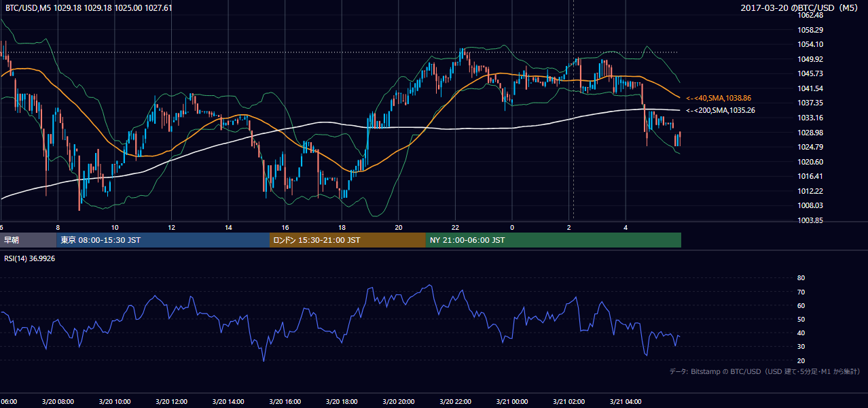Click price axis value 1033.16
This screenshot has height=408, width=868.
[x=811, y=118]
